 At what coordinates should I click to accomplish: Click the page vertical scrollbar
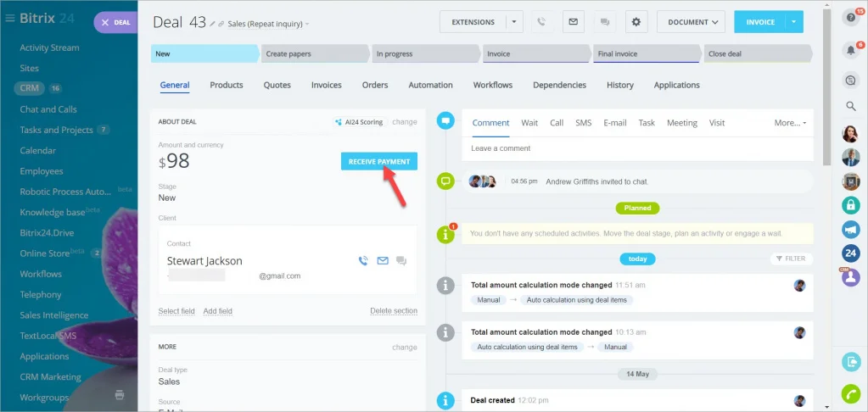tap(826, 88)
